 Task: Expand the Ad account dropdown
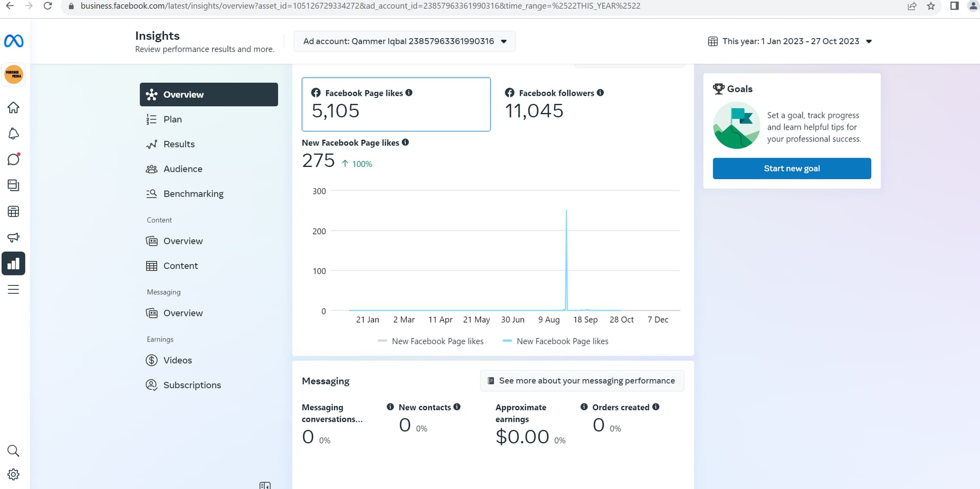tap(404, 41)
